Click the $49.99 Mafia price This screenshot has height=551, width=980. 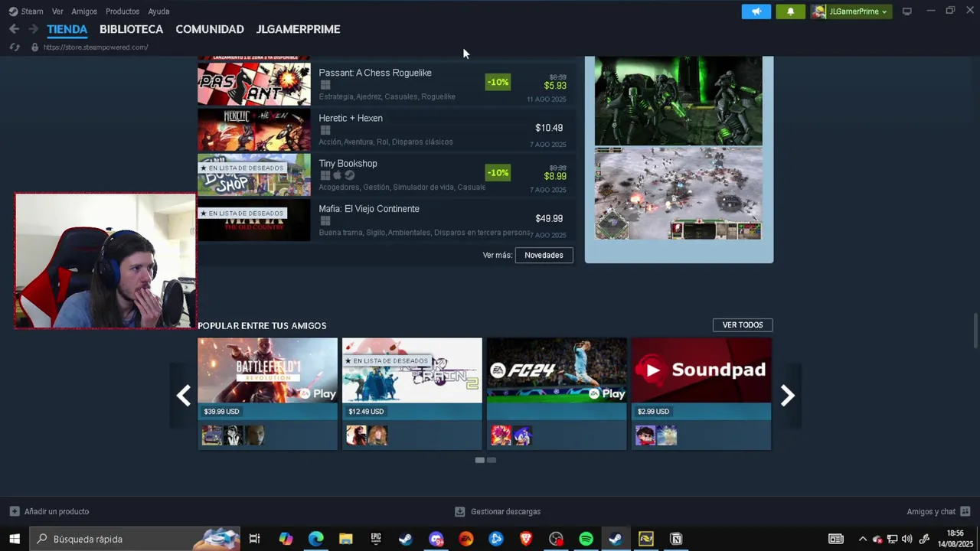coord(549,219)
